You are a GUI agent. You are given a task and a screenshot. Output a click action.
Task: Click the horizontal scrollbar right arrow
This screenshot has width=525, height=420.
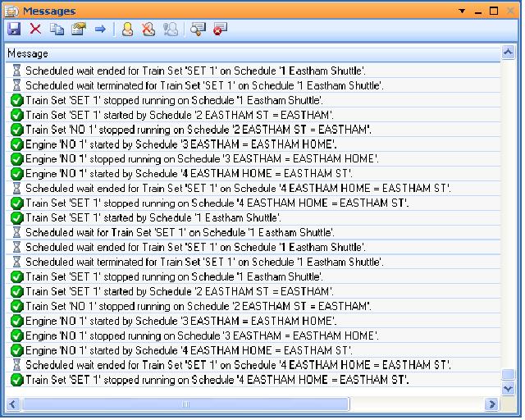point(491,404)
